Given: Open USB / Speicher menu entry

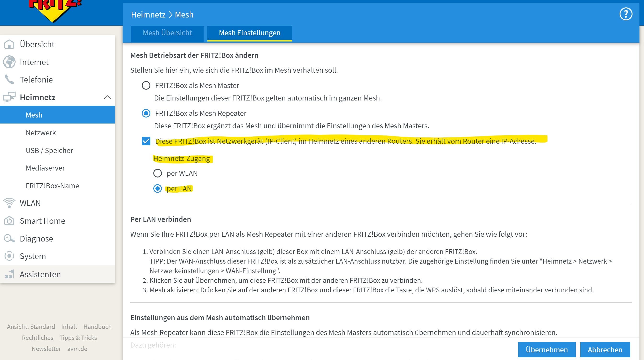Looking at the screenshot, I should tap(49, 150).
